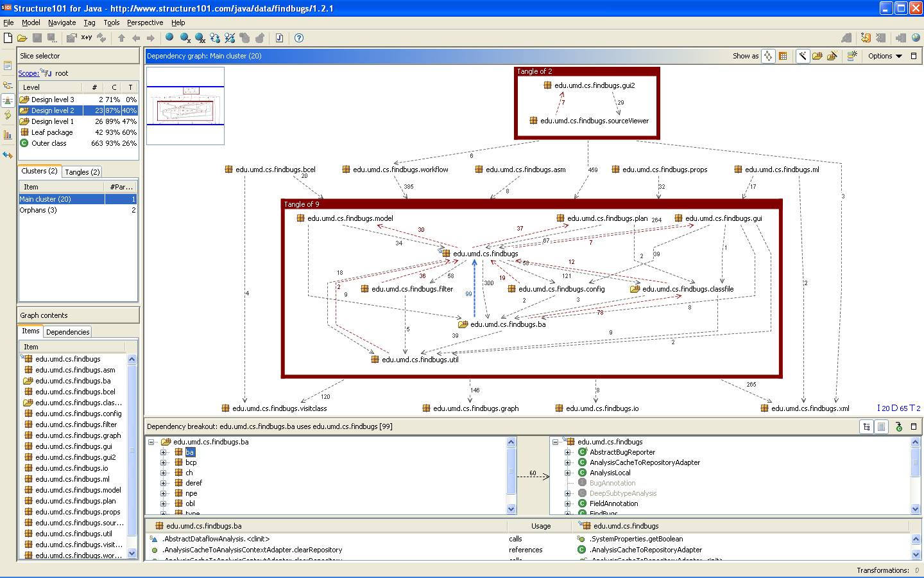Click the dependency graph overview thumbnail
Viewport: 924px width, 578px height.
point(185,105)
